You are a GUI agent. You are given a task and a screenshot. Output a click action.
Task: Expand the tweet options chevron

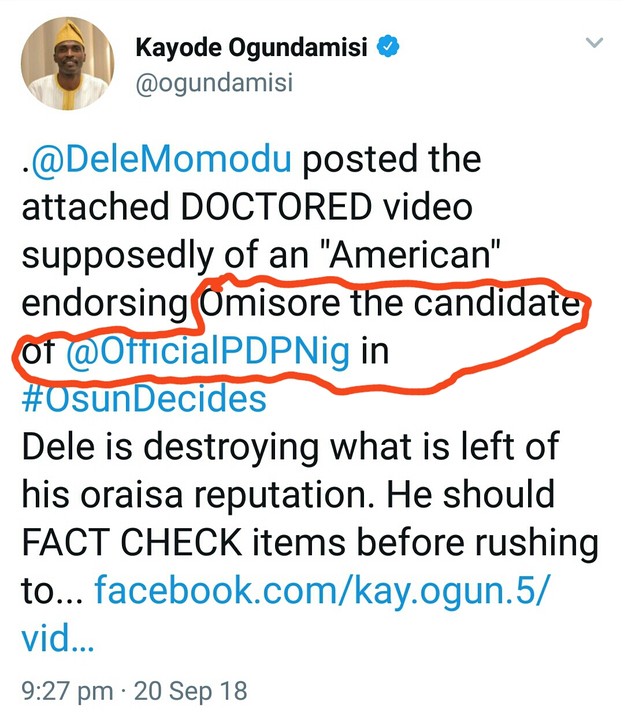pos(594,44)
